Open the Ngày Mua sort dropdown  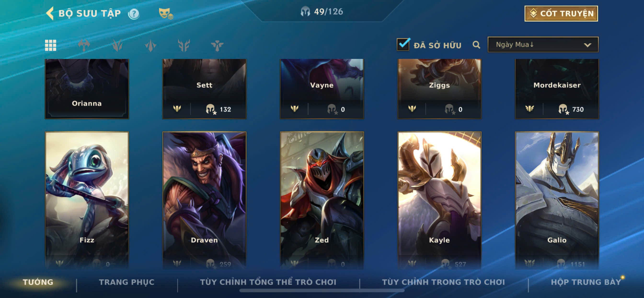click(543, 45)
